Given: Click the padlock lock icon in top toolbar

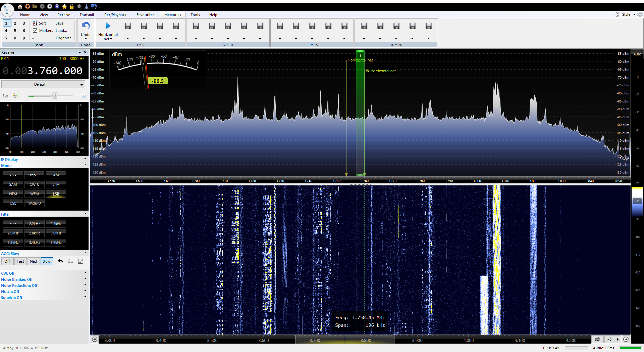Looking at the screenshot, I should [72, 6].
